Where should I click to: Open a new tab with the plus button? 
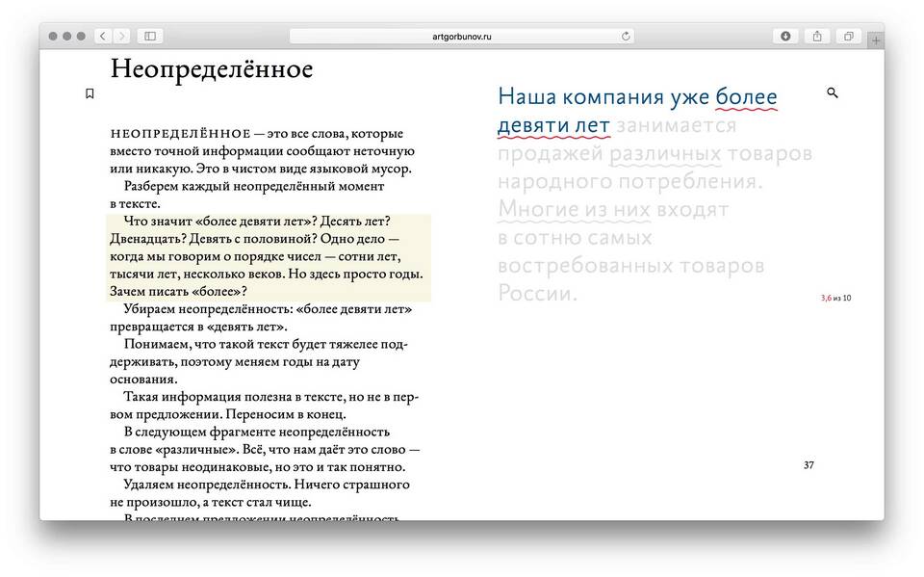pos(875,39)
